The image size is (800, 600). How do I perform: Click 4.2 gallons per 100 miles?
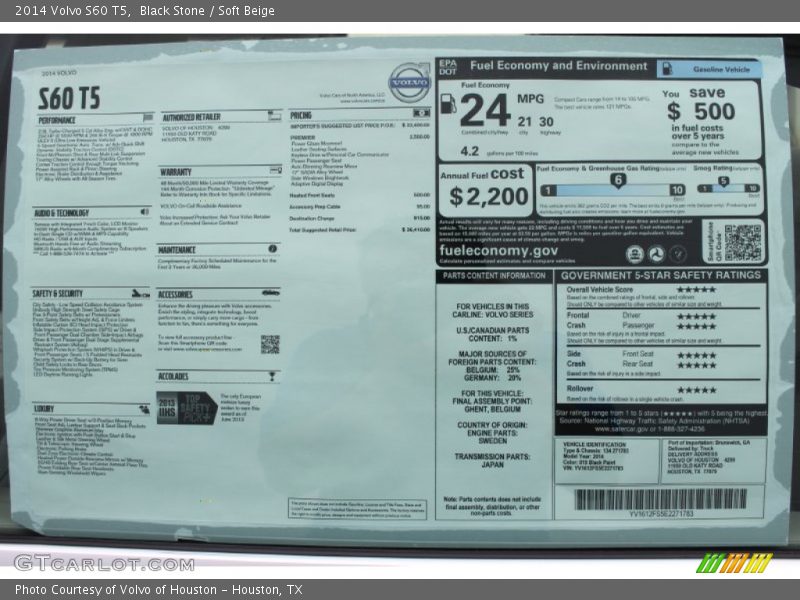coord(499,152)
